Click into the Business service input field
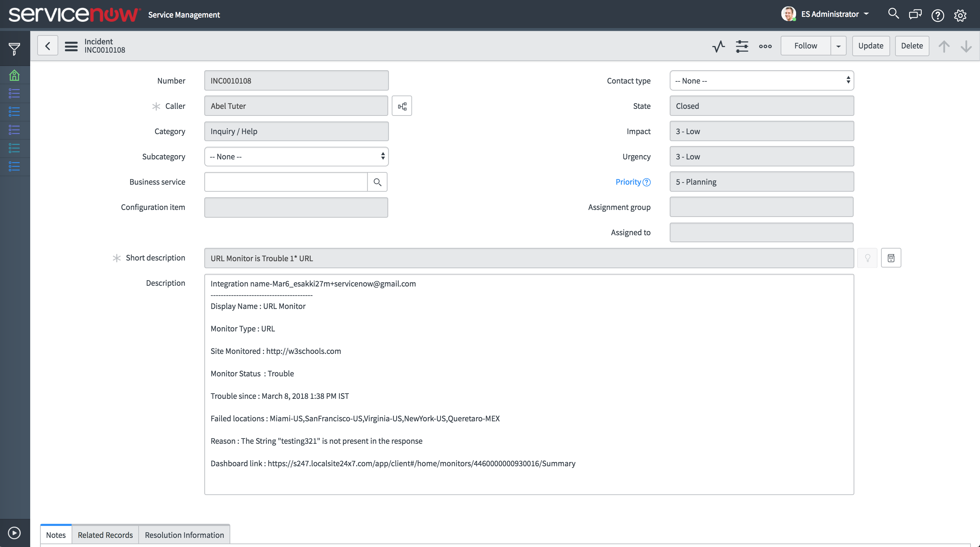Image resolution: width=980 pixels, height=547 pixels. [286, 182]
